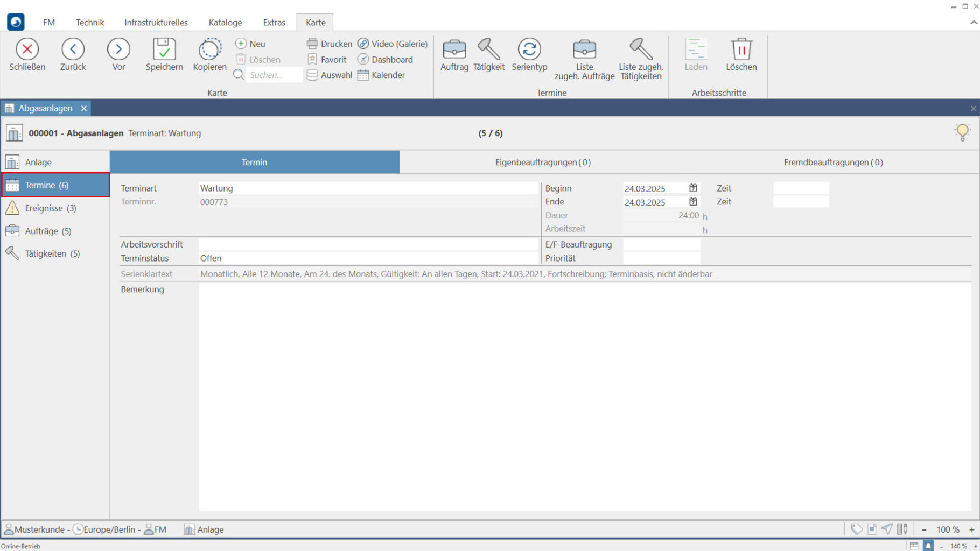Screen dimensions: 980x551
Task: Open the Ende date calendar picker
Action: (693, 202)
